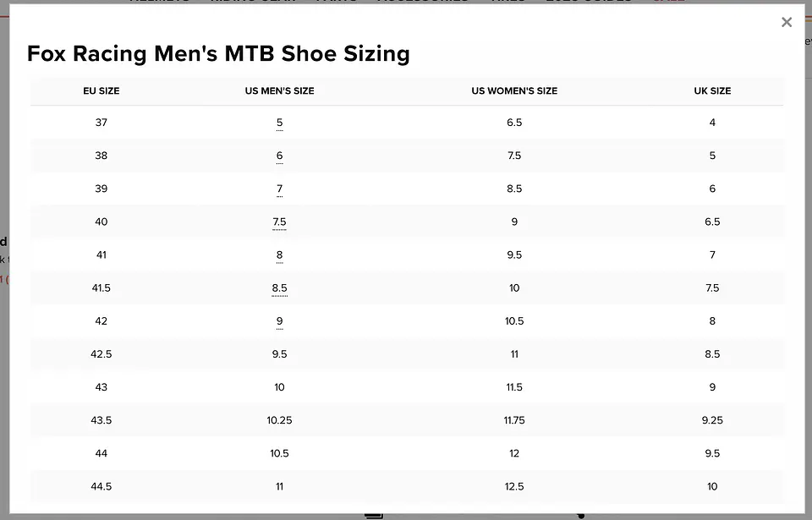Screen dimensions: 812x520
Task: Select the US WOMEN'S SIZE column header
Action: (514, 90)
